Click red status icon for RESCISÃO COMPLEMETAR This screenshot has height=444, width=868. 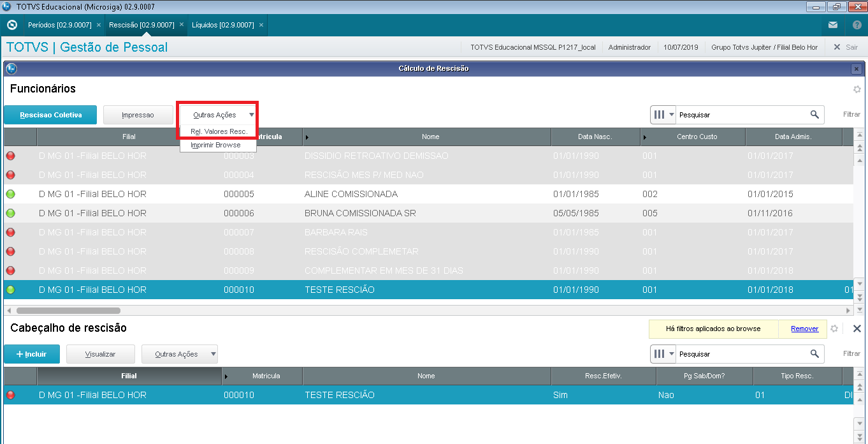point(10,251)
